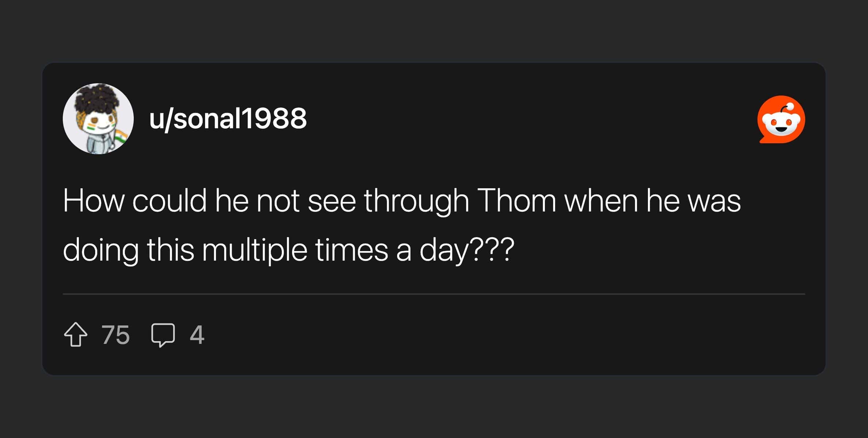Open comments via speech bubble icon
Image resolution: width=868 pixels, height=438 pixels.
[163, 334]
